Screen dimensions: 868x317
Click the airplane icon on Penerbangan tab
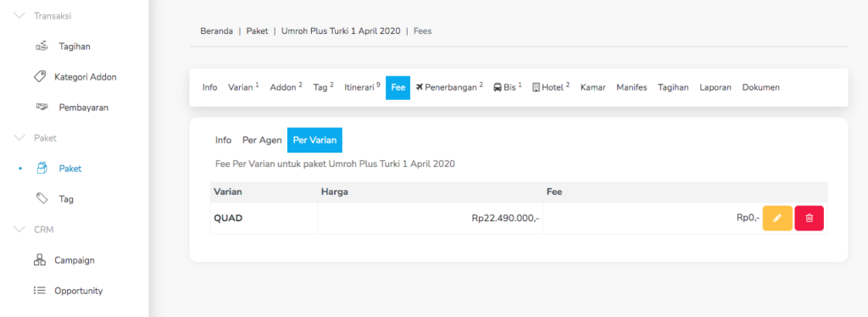point(419,87)
